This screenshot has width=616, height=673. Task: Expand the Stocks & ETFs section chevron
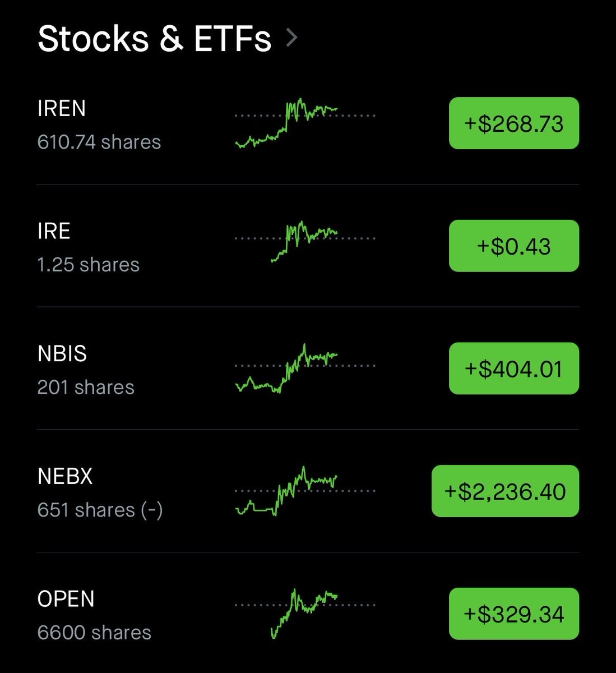(x=291, y=38)
